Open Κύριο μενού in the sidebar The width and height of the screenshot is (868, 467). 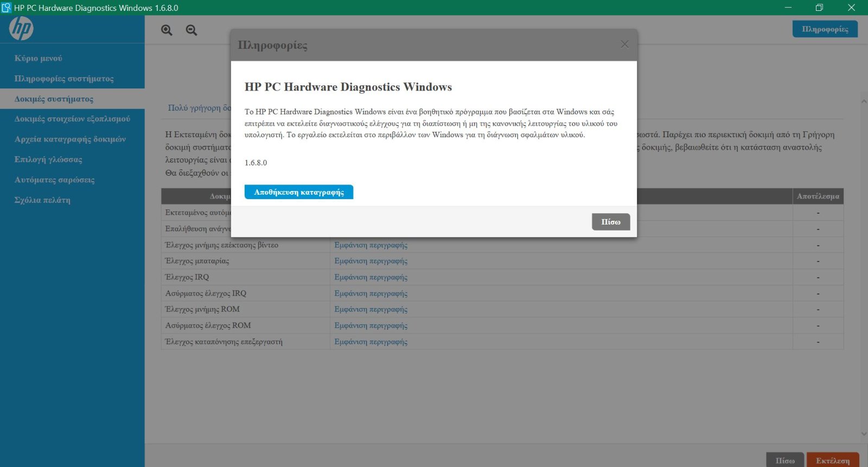(x=39, y=58)
